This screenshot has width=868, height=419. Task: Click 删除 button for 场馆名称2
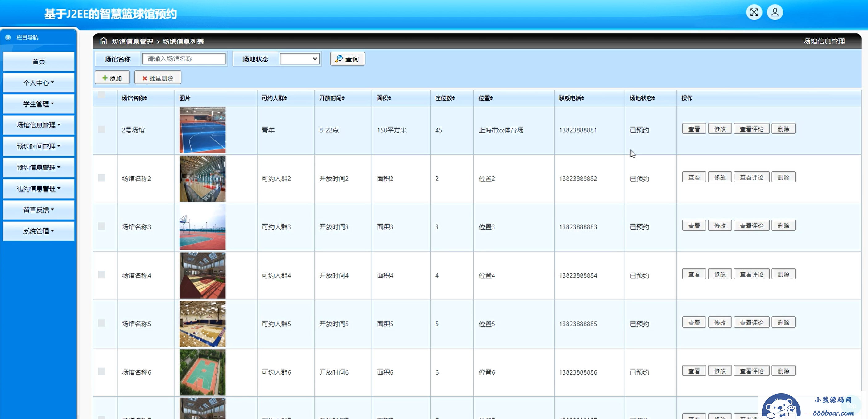(x=783, y=177)
